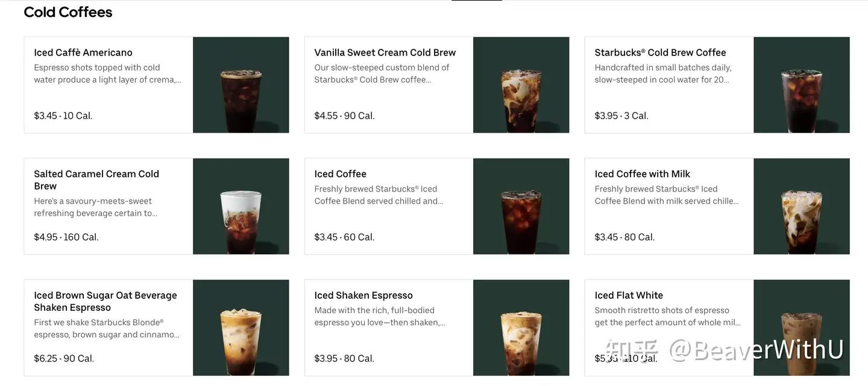Click the Iced Coffee item title
This screenshot has height=386, width=868.
click(340, 174)
